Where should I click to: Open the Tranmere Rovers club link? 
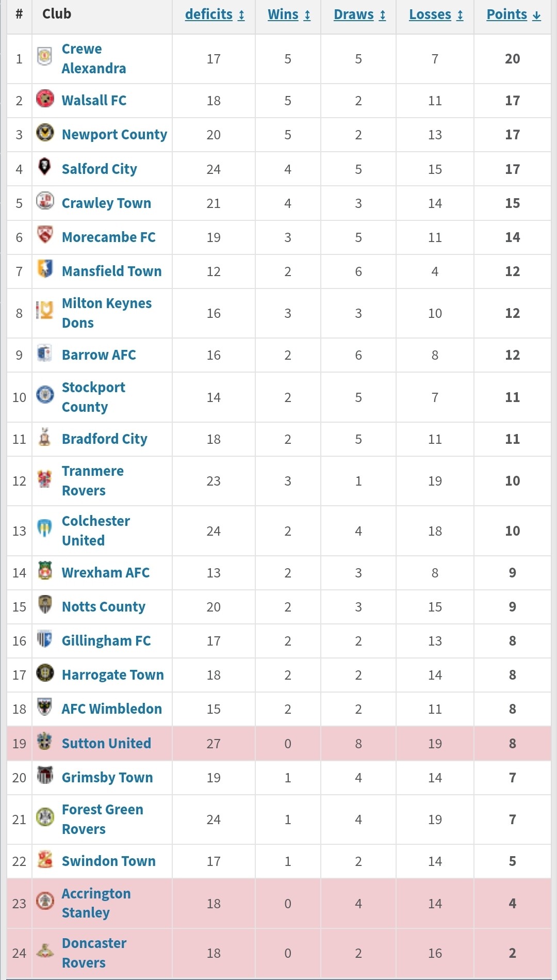click(93, 481)
